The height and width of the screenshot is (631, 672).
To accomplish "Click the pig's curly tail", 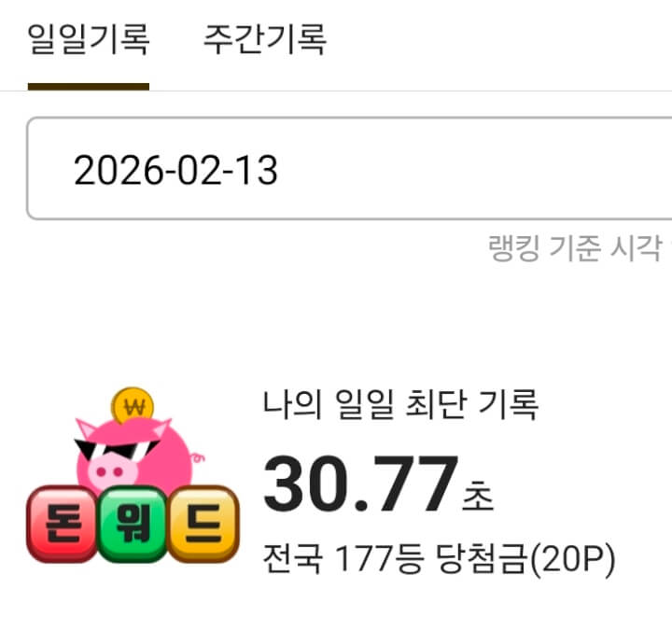I will click(x=198, y=457).
